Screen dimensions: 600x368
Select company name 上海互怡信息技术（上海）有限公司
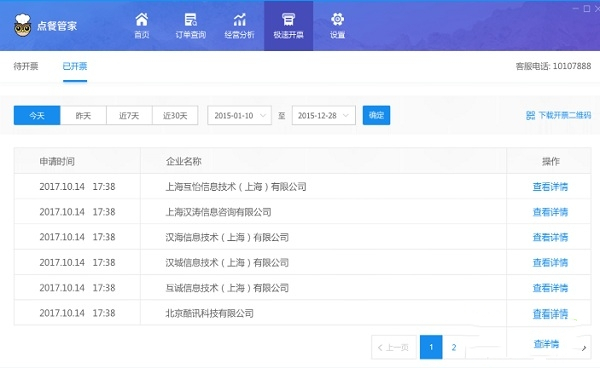click(x=236, y=187)
